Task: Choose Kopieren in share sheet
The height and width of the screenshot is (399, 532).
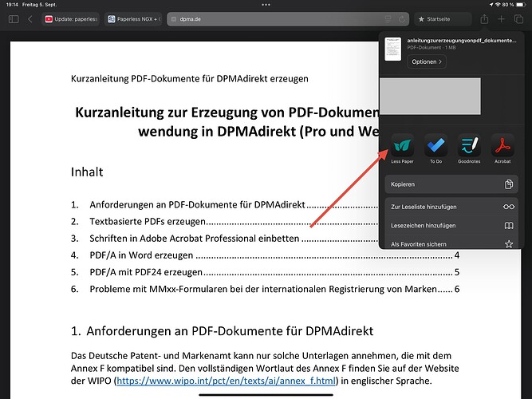Action: (451, 184)
